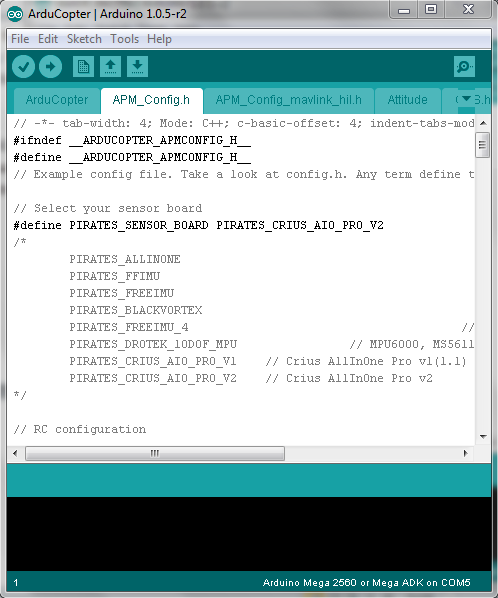Image resolution: width=498 pixels, height=598 pixels.
Task: Click the vertical scrollbar thumb
Action: [483, 145]
